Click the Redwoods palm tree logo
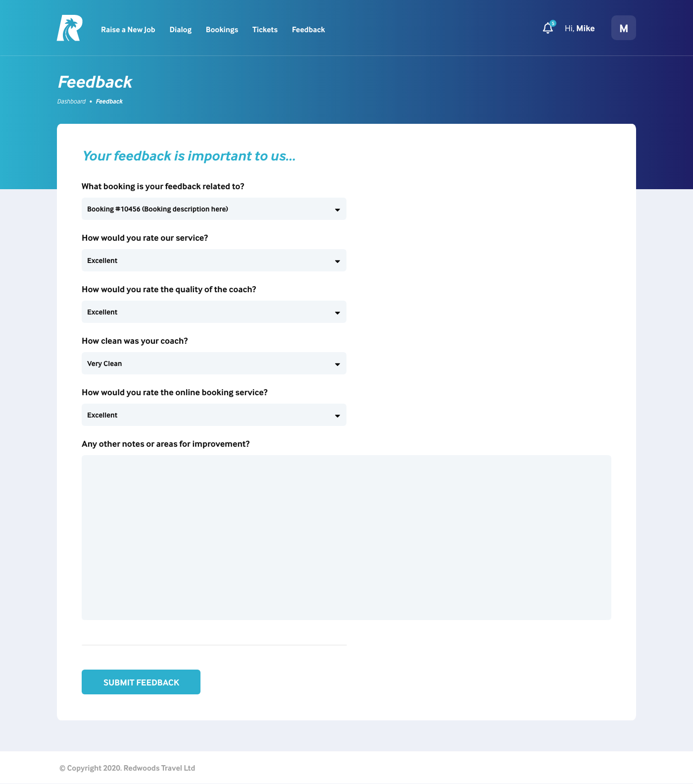The width and height of the screenshot is (693, 784). pos(69,28)
